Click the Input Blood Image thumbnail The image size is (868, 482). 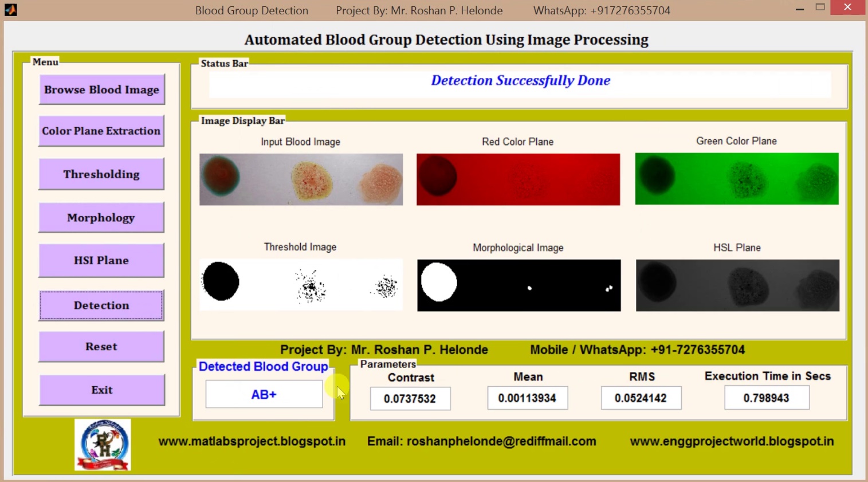(300, 178)
